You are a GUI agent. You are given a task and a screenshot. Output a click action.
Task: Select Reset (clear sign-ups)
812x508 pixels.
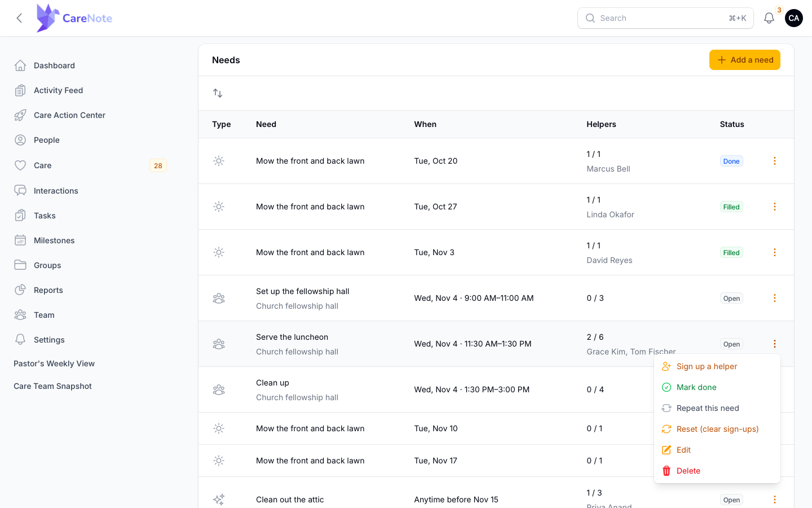tap(717, 429)
